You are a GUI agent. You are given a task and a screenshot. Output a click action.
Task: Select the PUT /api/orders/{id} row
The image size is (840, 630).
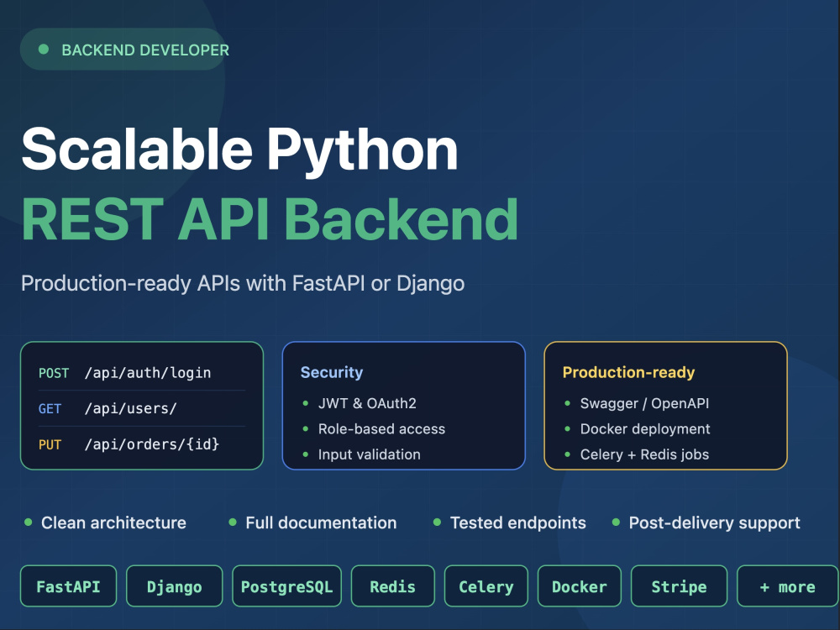click(142, 444)
